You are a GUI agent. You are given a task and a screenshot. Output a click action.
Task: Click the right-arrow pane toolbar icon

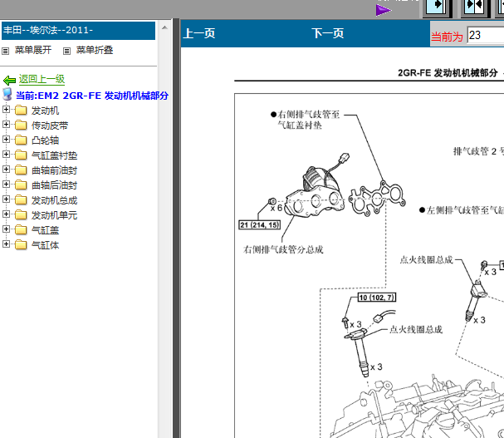(436, 7)
